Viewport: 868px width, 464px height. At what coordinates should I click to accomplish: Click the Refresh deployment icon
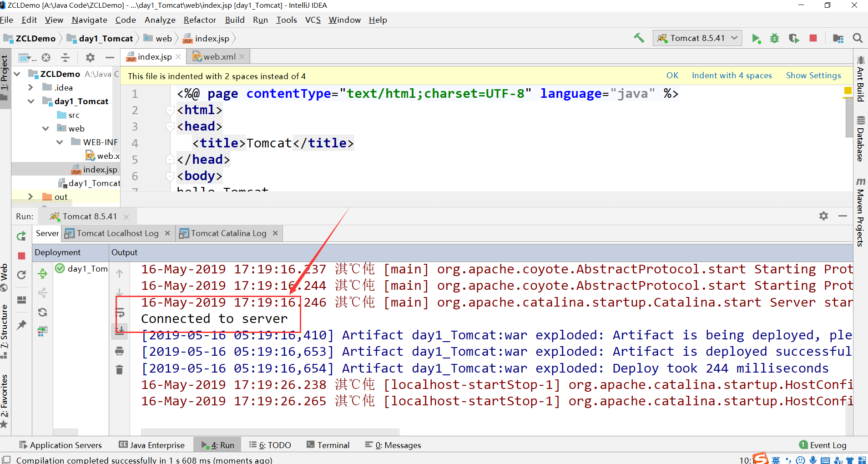tap(42, 312)
